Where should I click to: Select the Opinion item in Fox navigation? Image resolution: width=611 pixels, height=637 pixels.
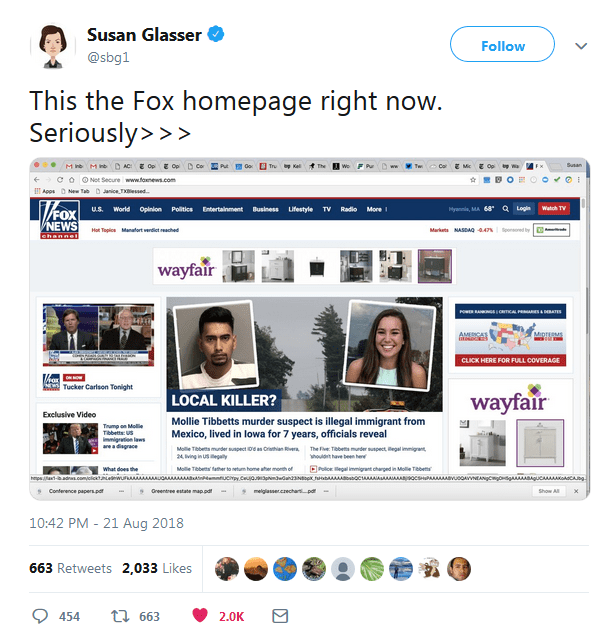[151, 209]
